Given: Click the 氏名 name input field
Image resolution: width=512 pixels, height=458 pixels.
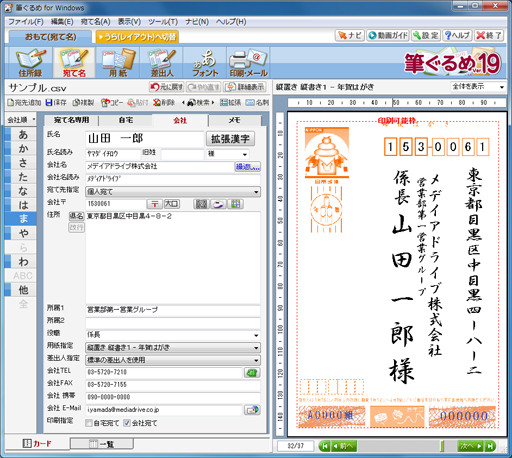Looking at the screenshot, I should 145,139.
